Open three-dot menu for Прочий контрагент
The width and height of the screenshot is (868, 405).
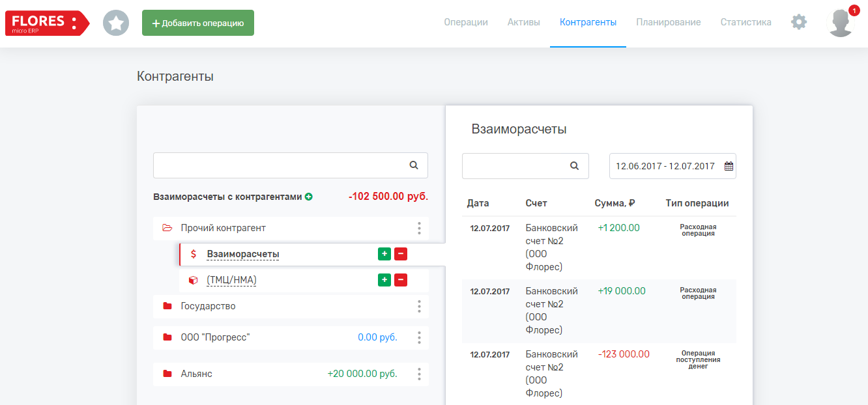coord(419,228)
